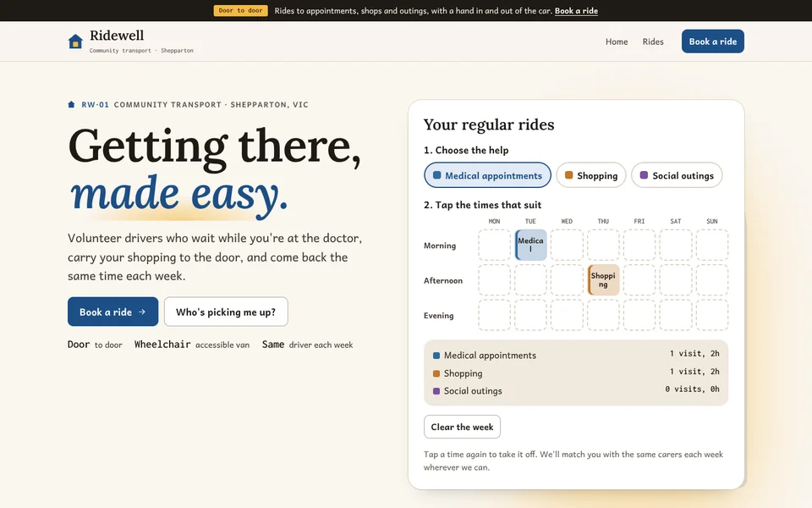Toggle the Monday morning time slot
812x508 pixels.
(494, 246)
